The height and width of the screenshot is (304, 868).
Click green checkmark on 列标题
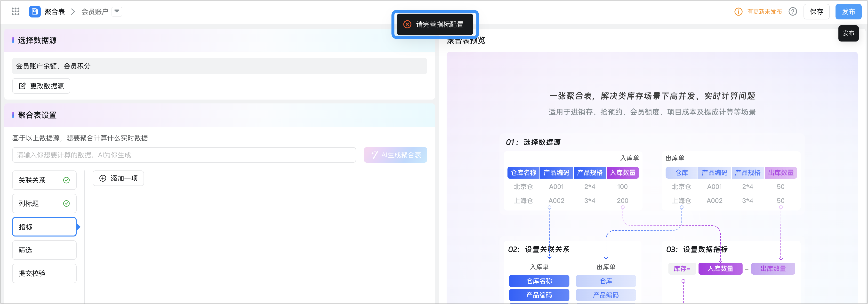coord(66,203)
